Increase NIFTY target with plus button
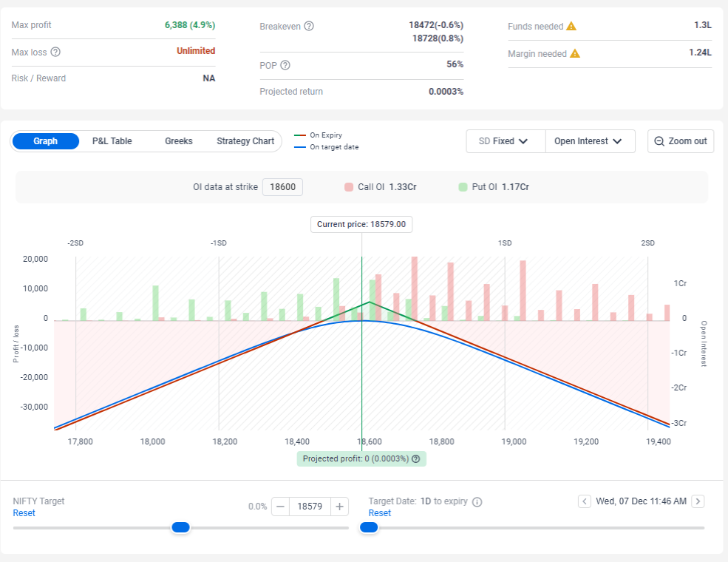This screenshot has width=728, height=562. [339, 507]
